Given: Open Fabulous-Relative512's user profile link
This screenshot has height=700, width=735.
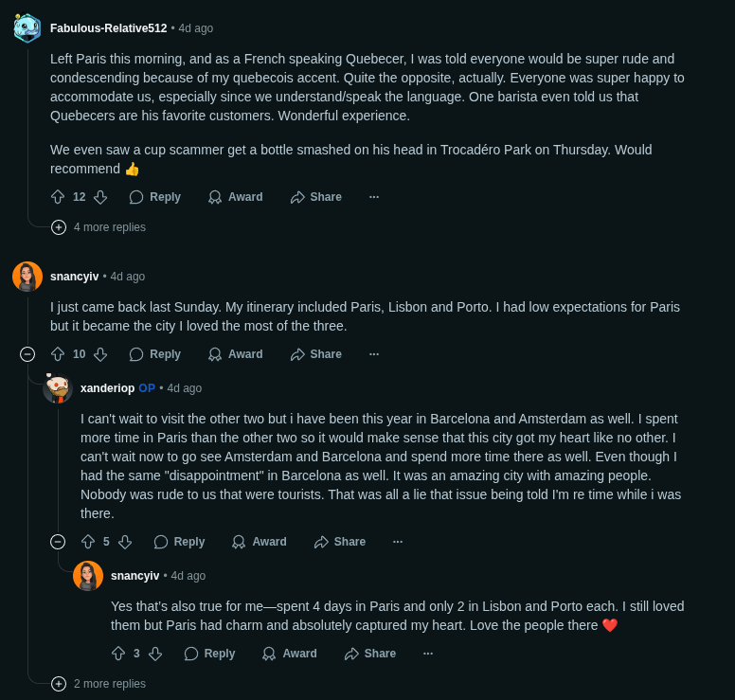Looking at the screenshot, I should [x=108, y=28].
